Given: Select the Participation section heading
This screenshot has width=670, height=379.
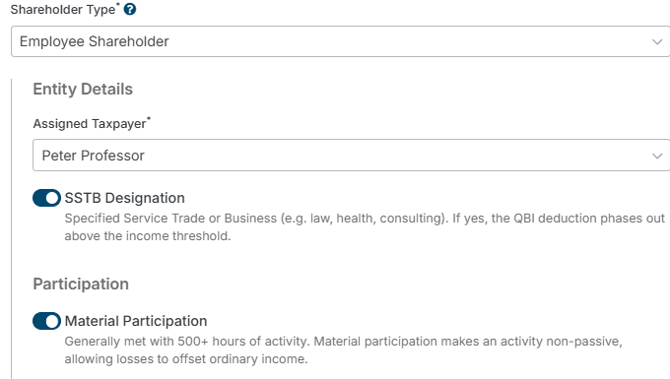Looking at the screenshot, I should (x=81, y=284).
